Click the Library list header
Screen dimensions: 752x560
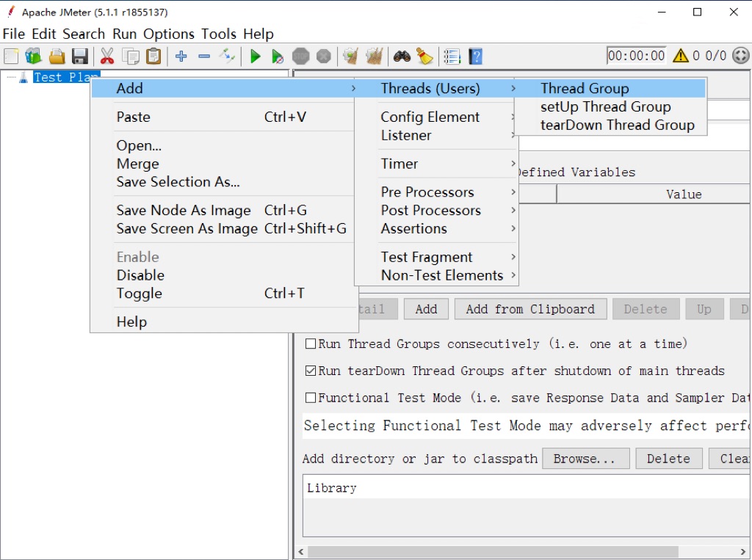[526, 487]
